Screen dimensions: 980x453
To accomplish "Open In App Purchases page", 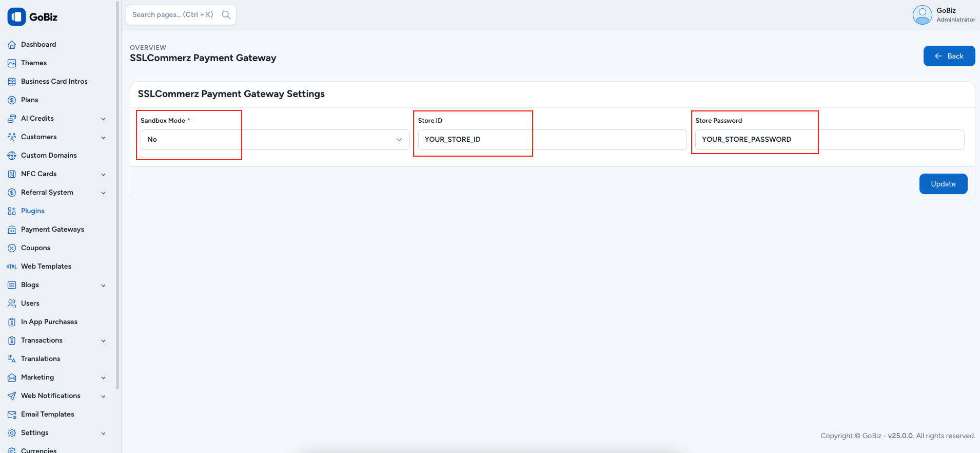I will [57, 322].
